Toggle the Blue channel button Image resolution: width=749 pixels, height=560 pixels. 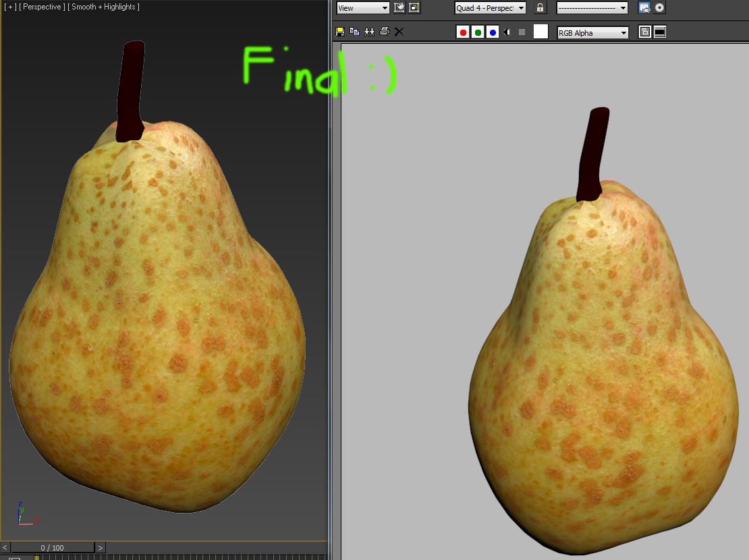493,32
